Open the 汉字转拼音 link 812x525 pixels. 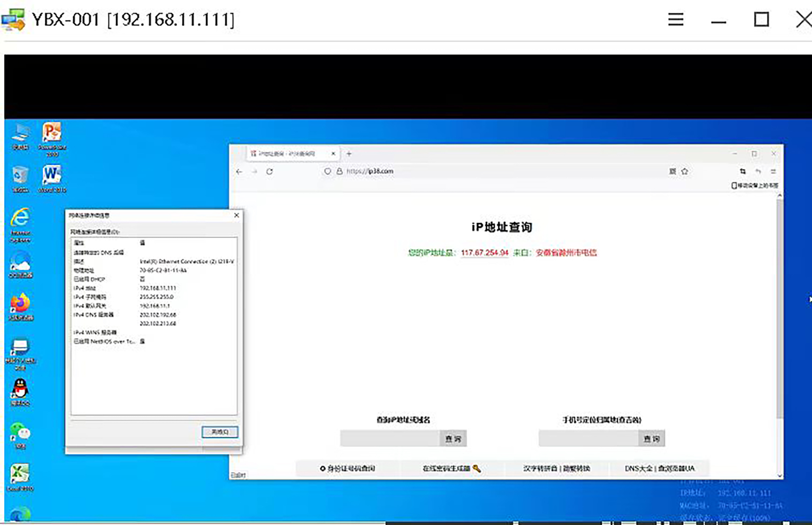click(540, 468)
